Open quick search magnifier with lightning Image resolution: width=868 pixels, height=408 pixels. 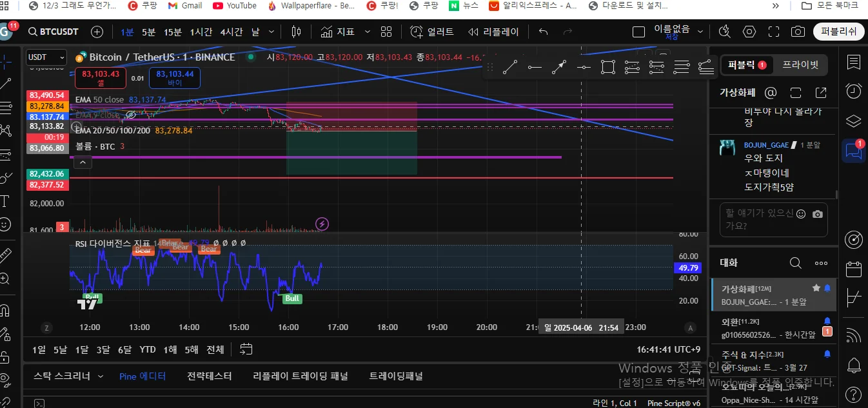pos(724,32)
